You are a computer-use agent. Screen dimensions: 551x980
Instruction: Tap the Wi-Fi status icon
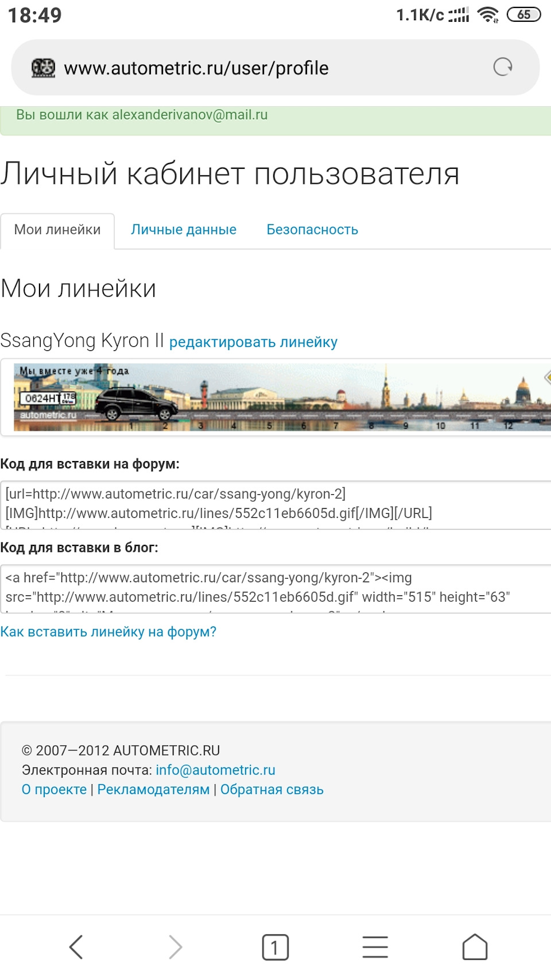[x=488, y=14]
